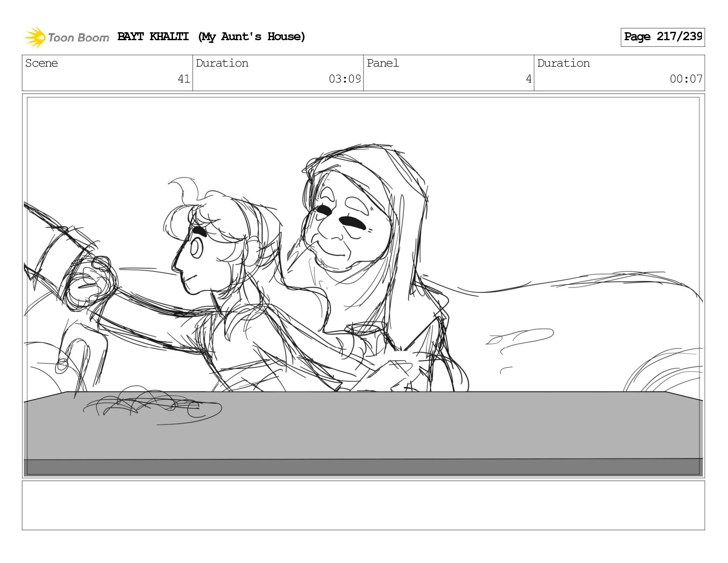Click the empty notes box below the panel
Screen dimensions: 728x563
[x=364, y=505]
